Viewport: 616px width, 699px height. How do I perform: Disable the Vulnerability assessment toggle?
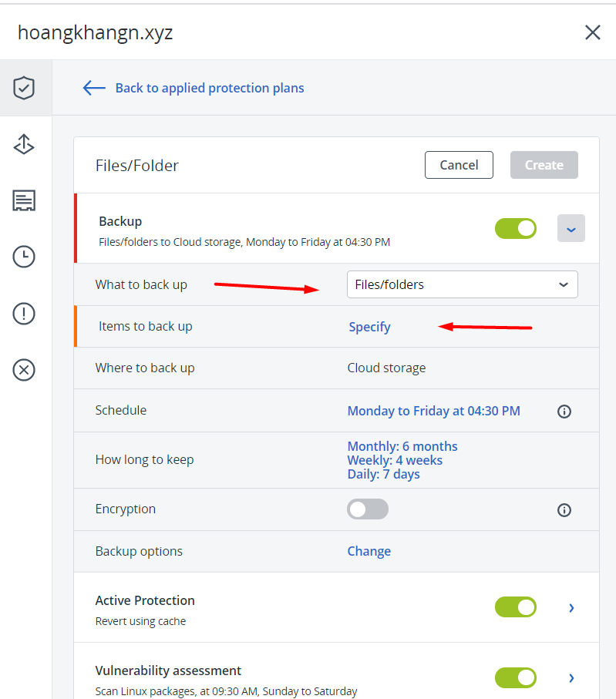[x=516, y=677]
